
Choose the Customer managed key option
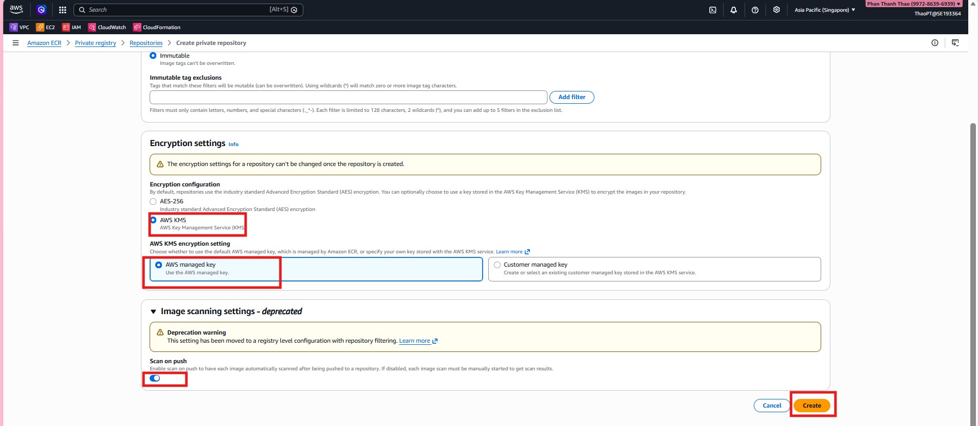point(497,265)
